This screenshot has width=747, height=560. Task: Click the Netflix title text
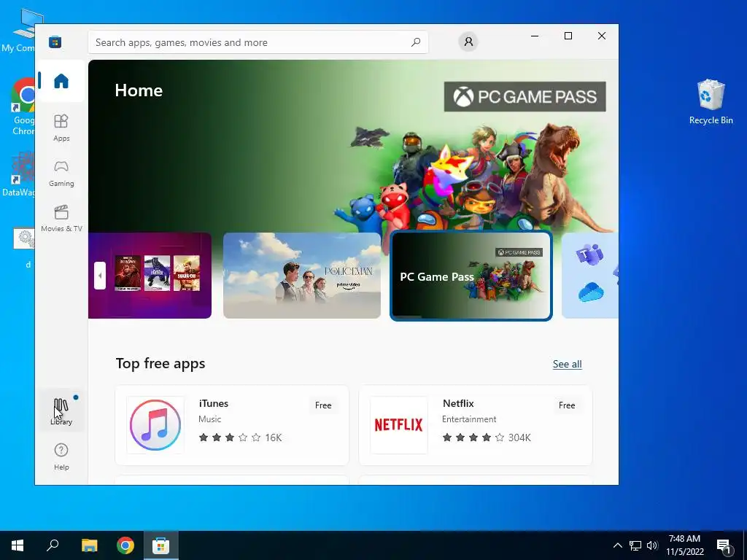click(x=458, y=403)
